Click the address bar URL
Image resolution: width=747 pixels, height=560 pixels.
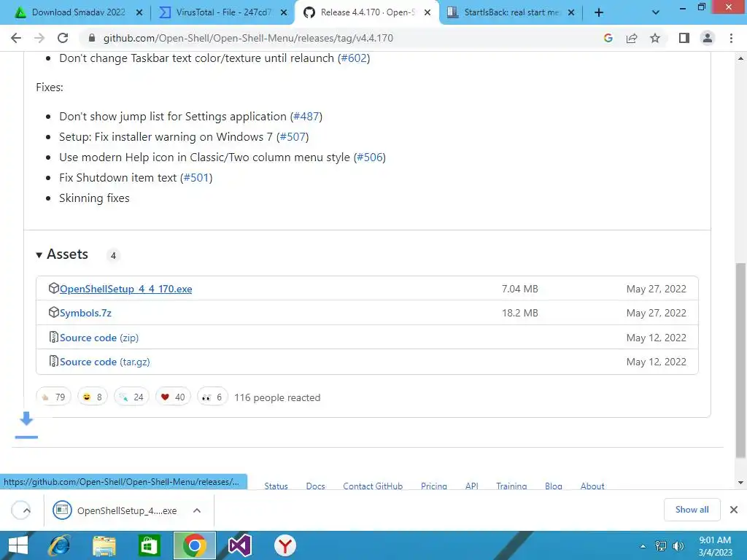click(248, 38)
